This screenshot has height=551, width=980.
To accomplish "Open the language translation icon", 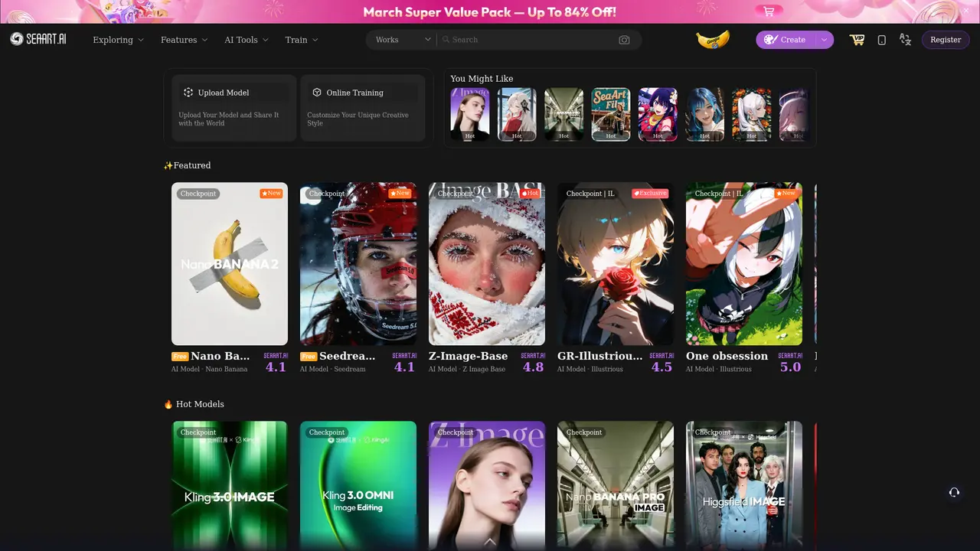I will click(x=905, y=40).
